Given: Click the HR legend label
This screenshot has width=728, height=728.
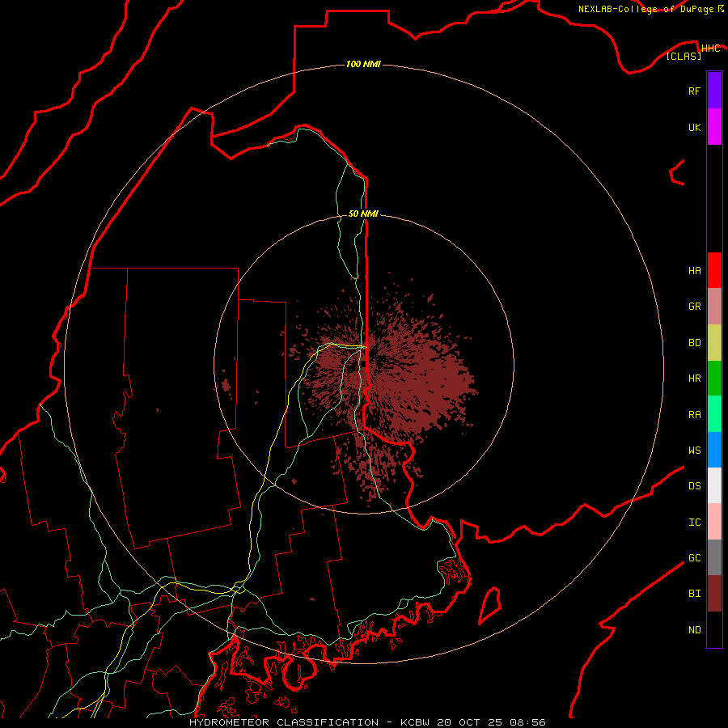Looking at the screenshot, I should [694, 379].
